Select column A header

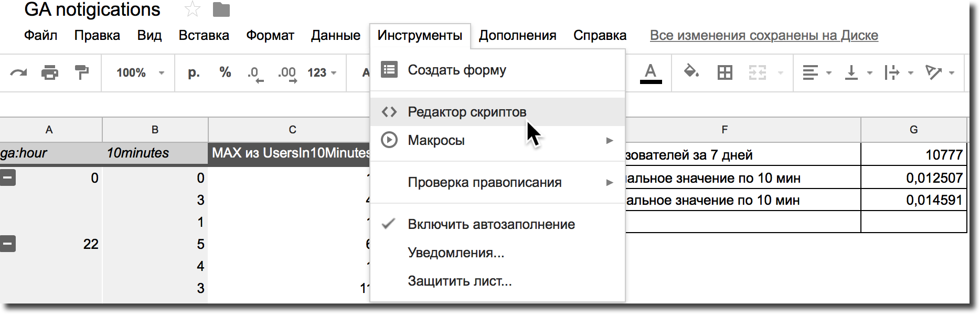coord(49,130)
